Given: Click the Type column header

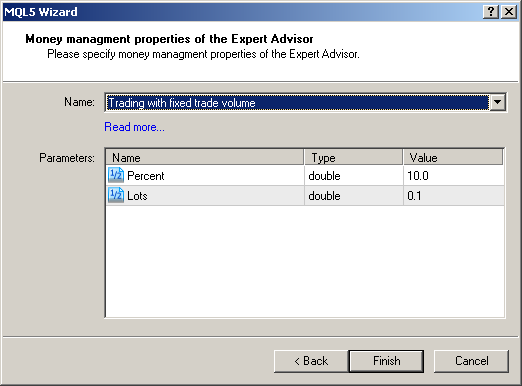Looking at the screenshot, I should pos(353,157).
